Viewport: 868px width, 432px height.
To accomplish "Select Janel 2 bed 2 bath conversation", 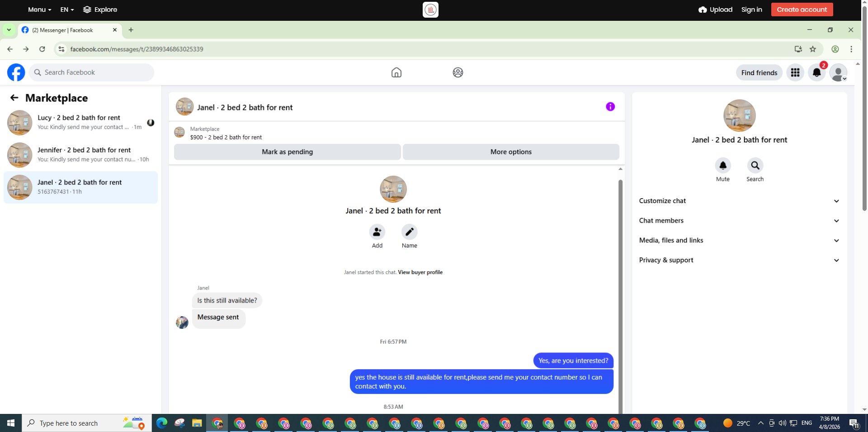I will [x=80, y=187].
